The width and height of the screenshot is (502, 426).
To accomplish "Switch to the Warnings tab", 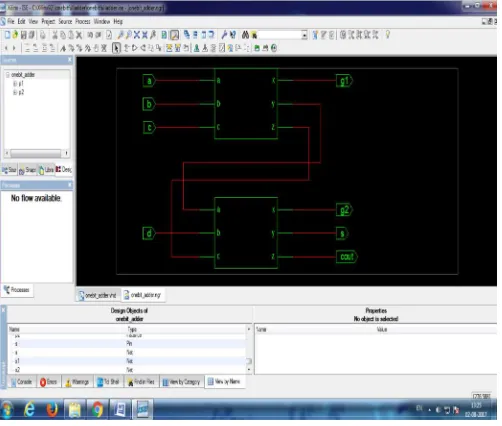I will (x=77, y=382).
